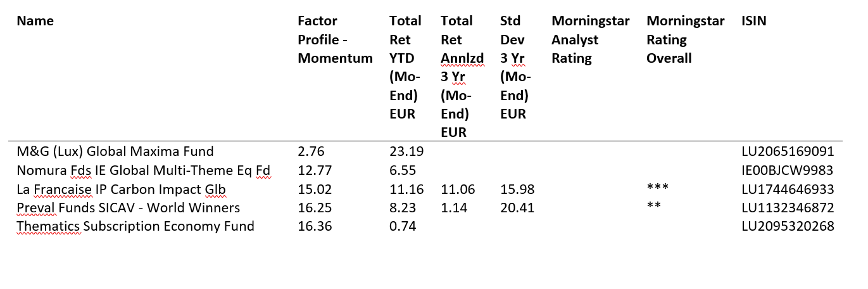This screenshot has height=289, width=868.
Task: Select Preval Funds SICAV - World Winners
Action: point(129,208)
